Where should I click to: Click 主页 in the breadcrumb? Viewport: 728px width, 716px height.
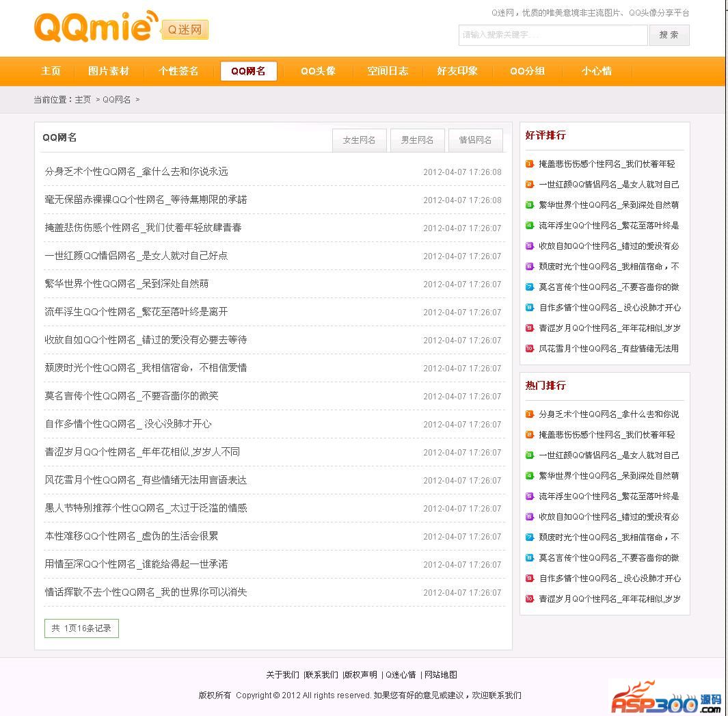(83, 99)
